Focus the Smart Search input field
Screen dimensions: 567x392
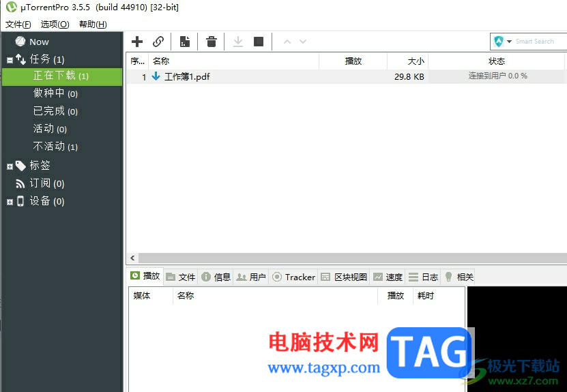pyautogui.click(x=540, y=42)
